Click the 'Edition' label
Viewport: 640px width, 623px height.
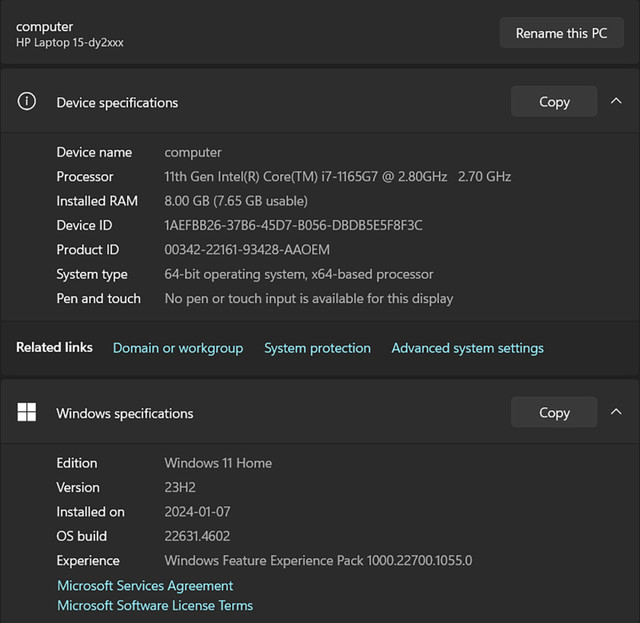click(x=77, y=463)
